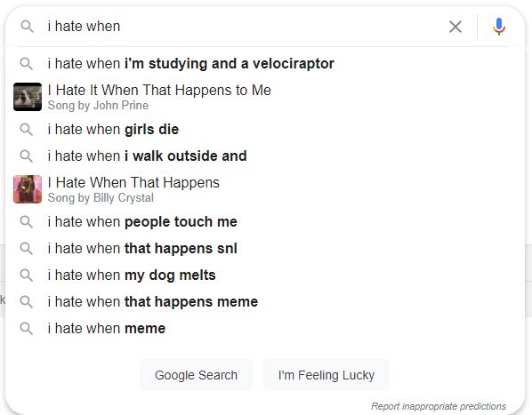
Task: Open John Prine song thumbnail
Action: (28, 97)
